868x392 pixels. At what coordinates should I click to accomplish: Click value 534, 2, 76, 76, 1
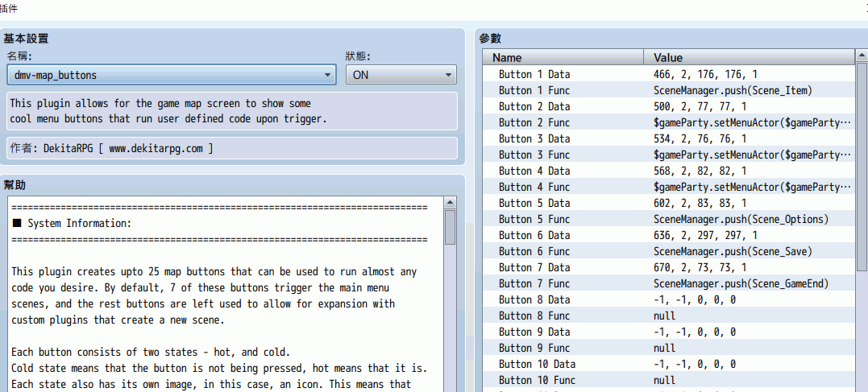700,138
